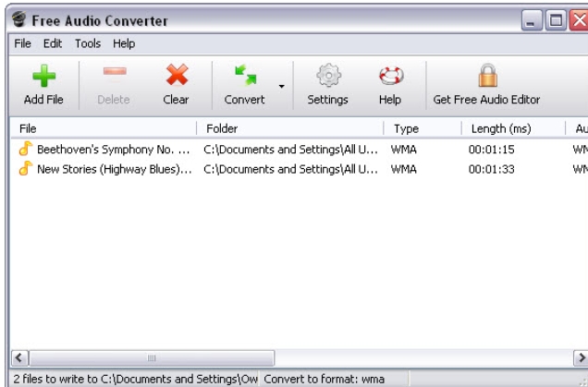588x387 pixels.
Task: Click the status text '2 files to write to'
Action: click(55, 379)
